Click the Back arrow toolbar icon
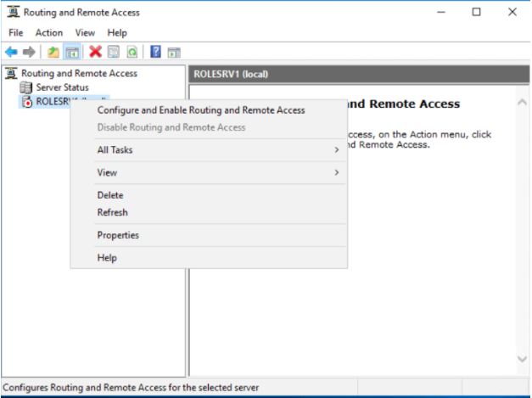Image resolution: width=532 pixels, height=398 pixels. click(x=11, y=53)
